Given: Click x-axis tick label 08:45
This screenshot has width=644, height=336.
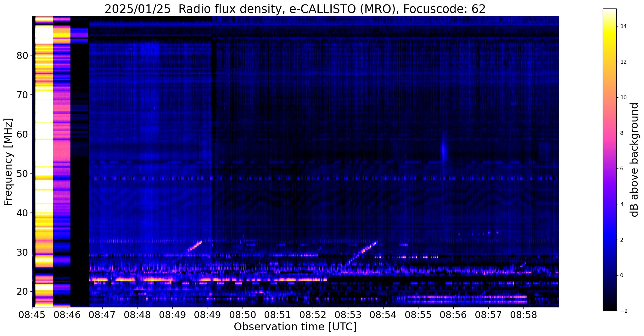Looking at the screenshot, I should coord(32,315).
